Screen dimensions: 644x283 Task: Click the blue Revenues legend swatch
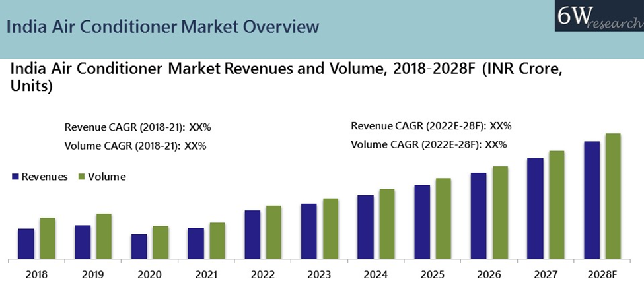[15, 177]
